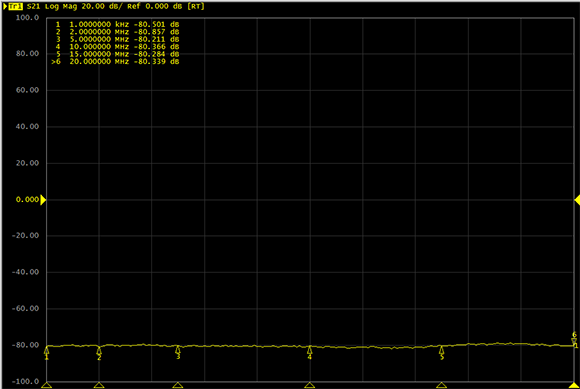Click the 20.000000 MHz active marker readout

[x=115, y=61]
